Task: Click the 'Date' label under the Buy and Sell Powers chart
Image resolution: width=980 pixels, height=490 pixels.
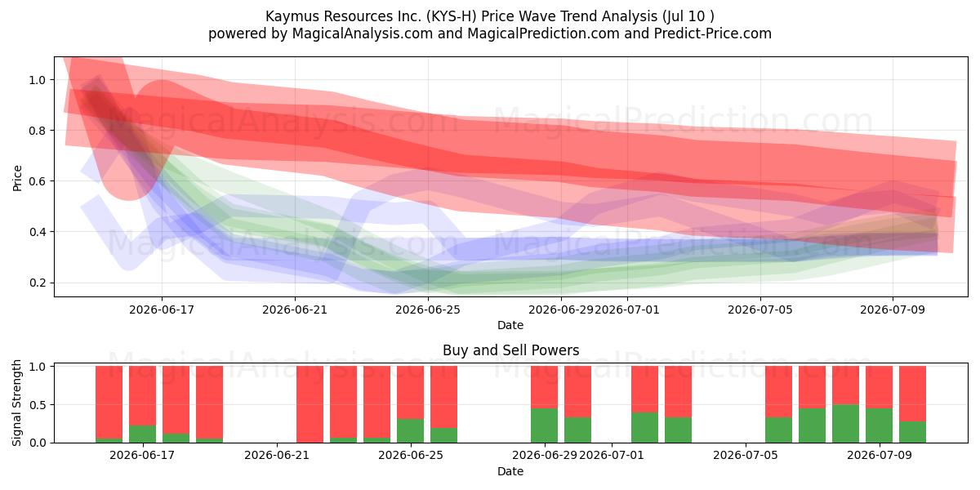Action: point(510,471)
